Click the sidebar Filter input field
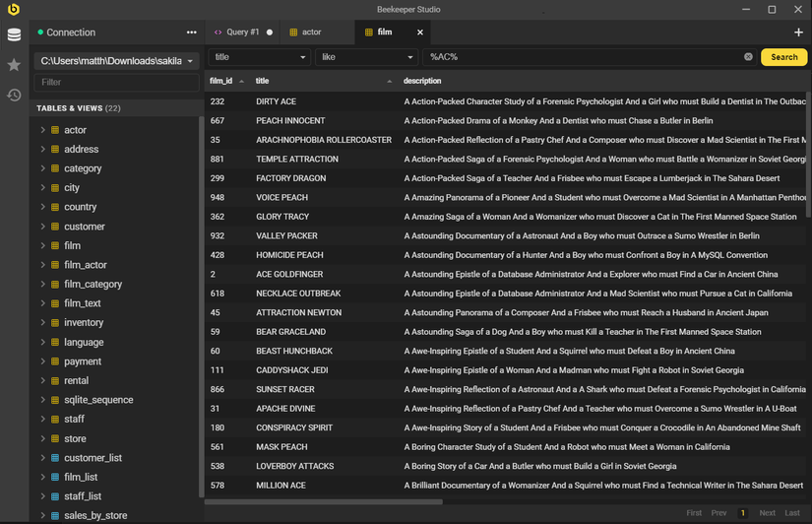Screen dimensions: 812x524 tap(117, 83)
